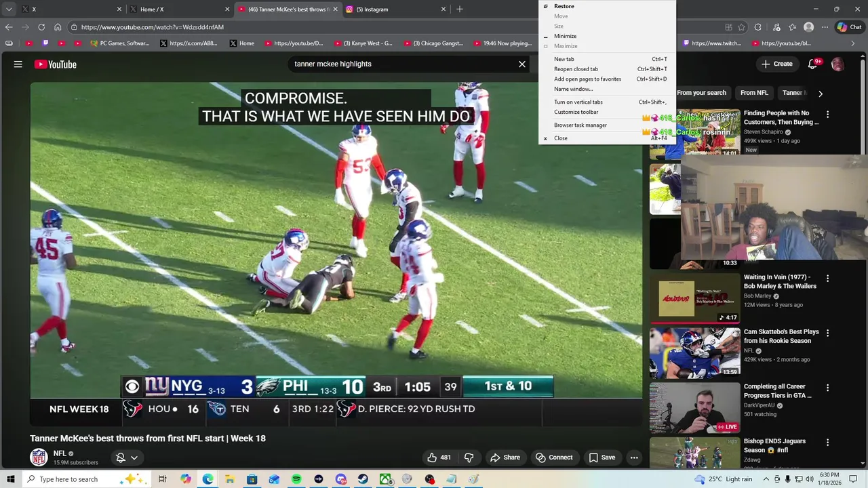The width and height of the screenshot is (868, 488).
Task: Close the Instagram browser tab
Action: click(x=443, y=9)
